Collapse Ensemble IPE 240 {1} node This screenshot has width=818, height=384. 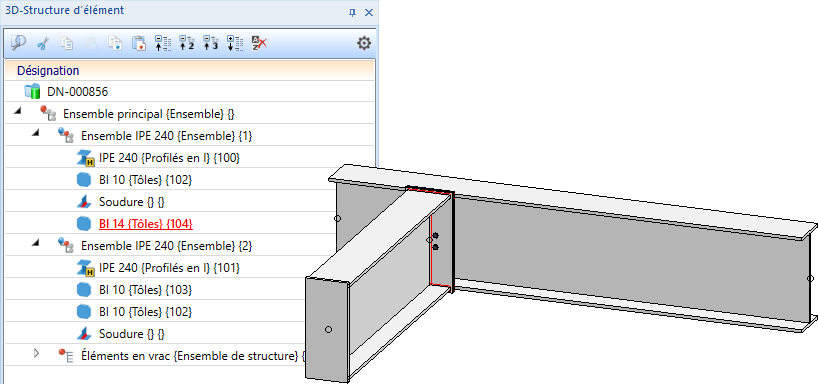[36, 133]
